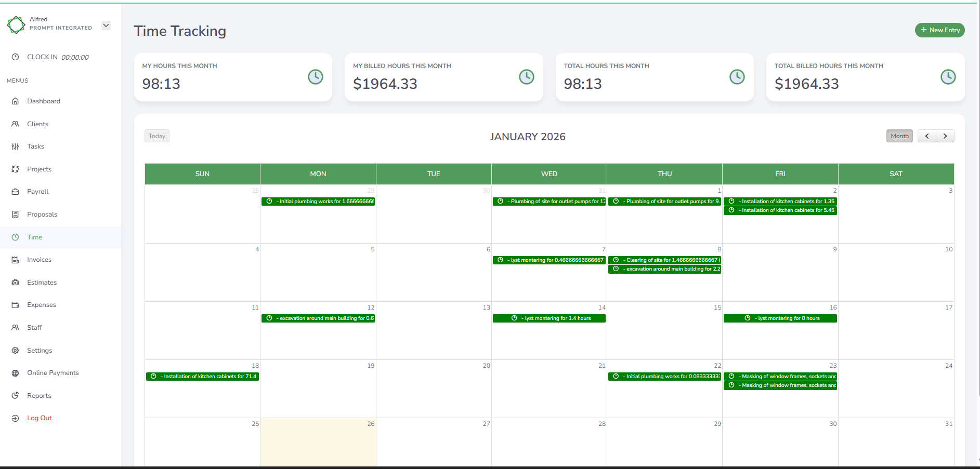
Task: Click the Clients people icon
Action: point(15,124)
